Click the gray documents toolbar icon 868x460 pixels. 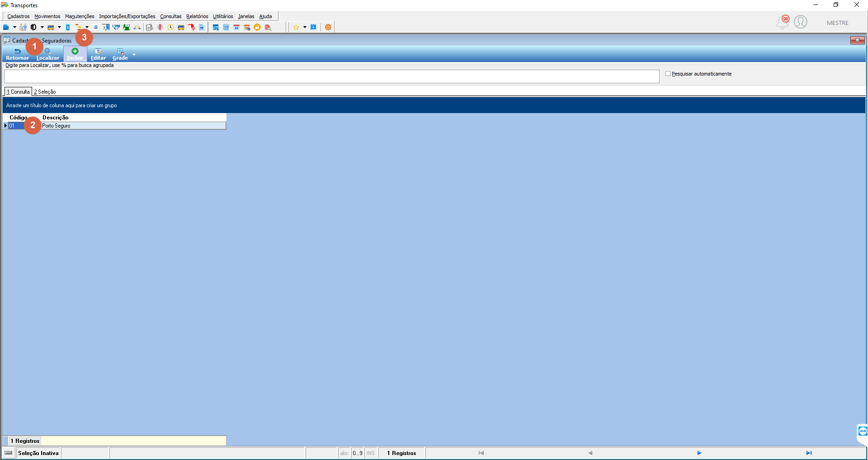(149, 27)
